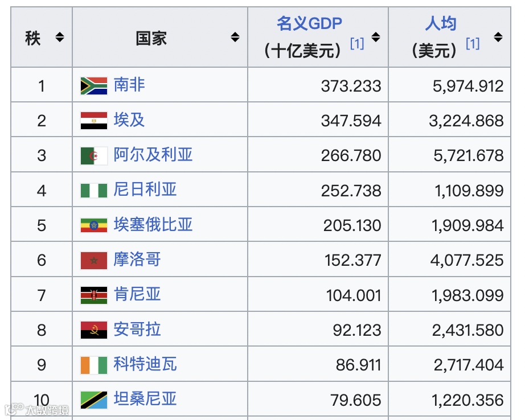Viewport: 525px width, 420px height.
Task: Sort table by 国家 column arrows
Action: 235,37
